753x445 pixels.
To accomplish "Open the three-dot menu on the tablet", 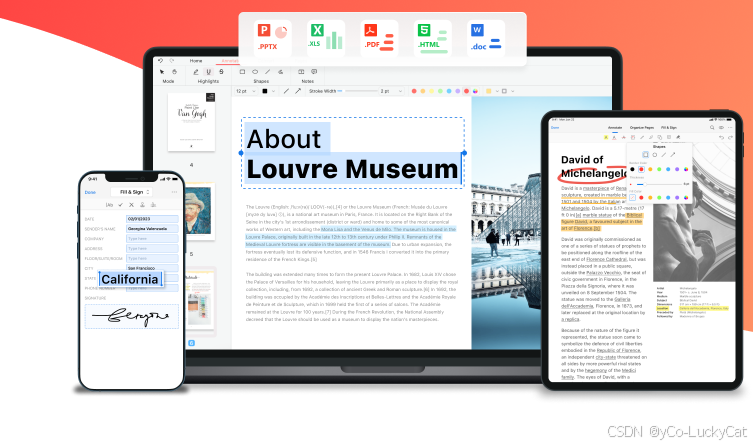I will point(730,128).
